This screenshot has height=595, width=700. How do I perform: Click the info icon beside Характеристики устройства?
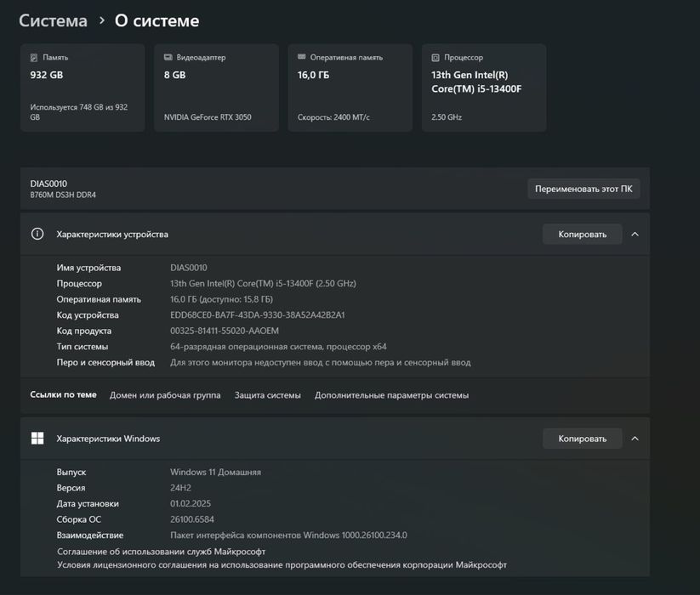tap(37, 234)
